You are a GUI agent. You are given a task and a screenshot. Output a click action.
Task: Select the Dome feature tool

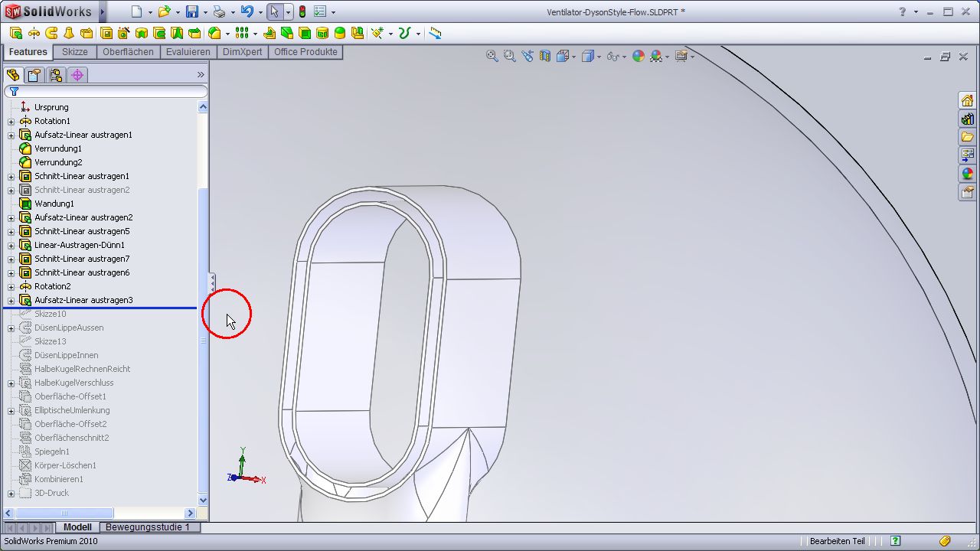pos(340,33)
